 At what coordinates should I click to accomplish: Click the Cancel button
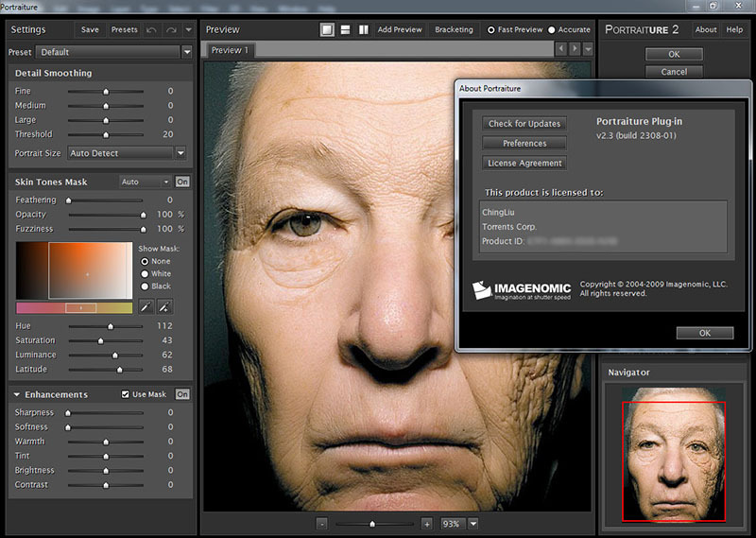click(x=674, y=72)
